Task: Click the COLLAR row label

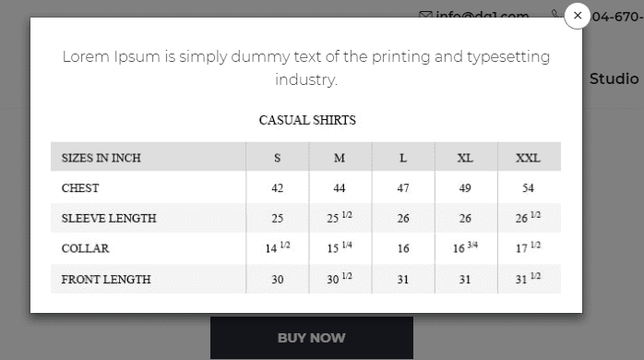Action: [x=85, y=248]
